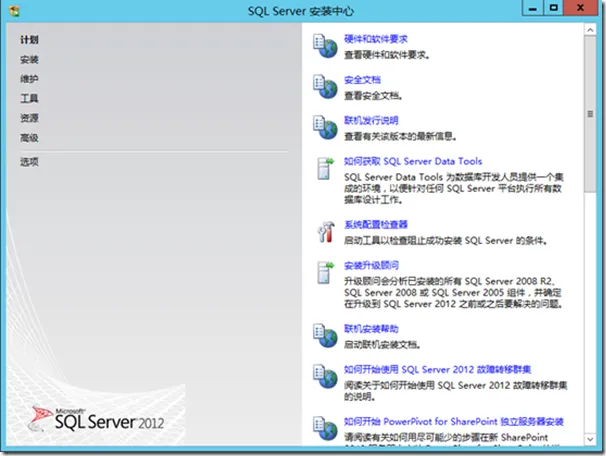
Task: Open 如何获取 SQL Server Data Tools link
Action: [x=413, y=161]
